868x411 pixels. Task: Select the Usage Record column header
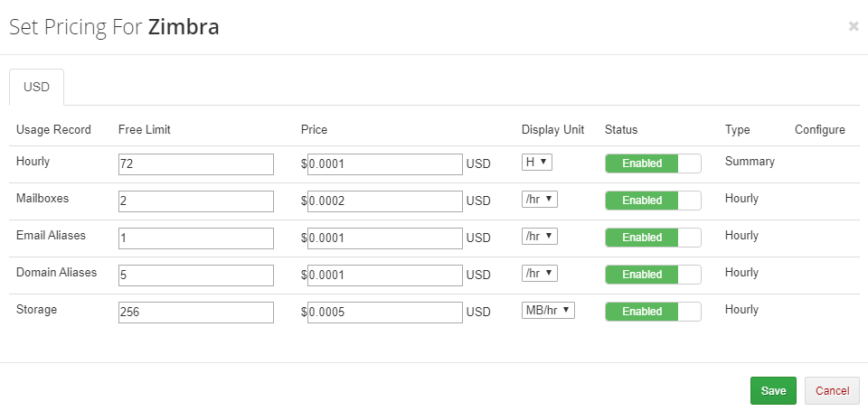(53, 129)
